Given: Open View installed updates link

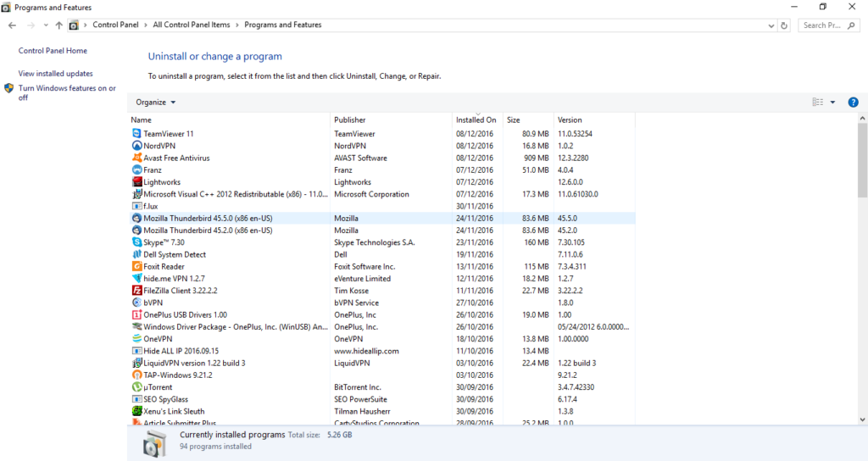Looking at the screenshot, I should click(55, 73).
